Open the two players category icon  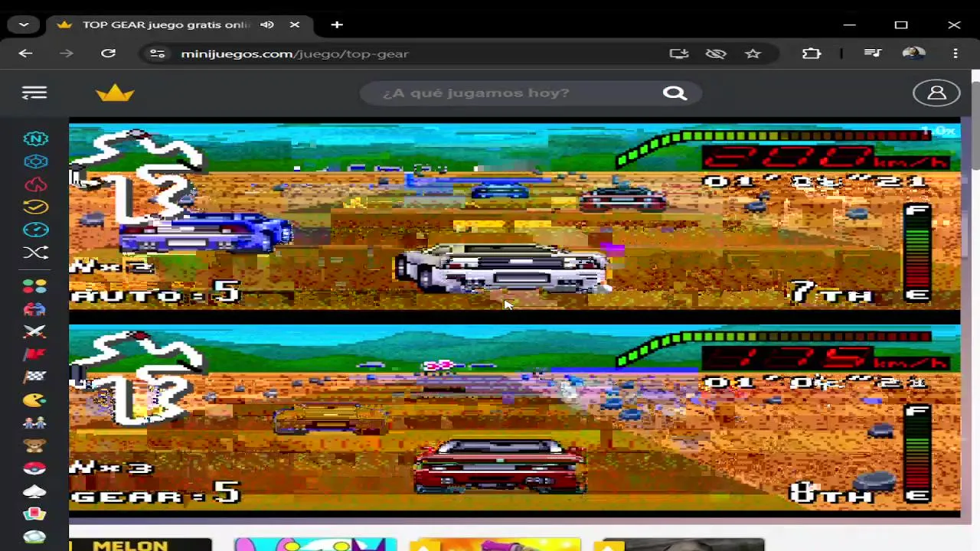34,422
